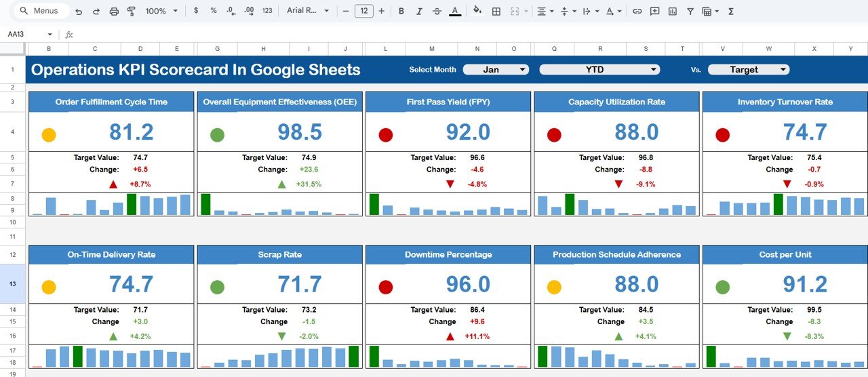Screen dimensions: 868x377
Task: Select the Paint format roller tool
Action: coord(132,12)
